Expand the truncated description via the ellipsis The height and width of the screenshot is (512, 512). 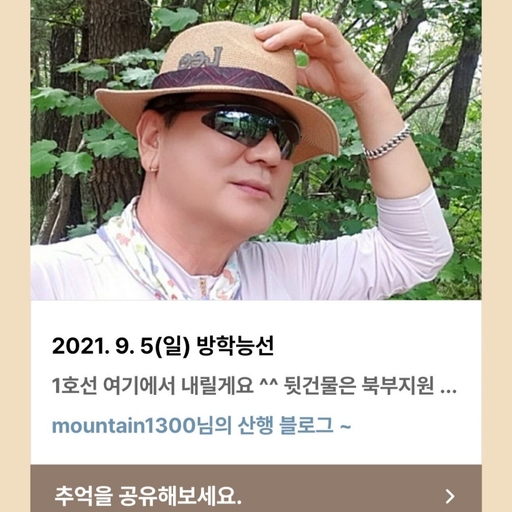coord(449,390)
